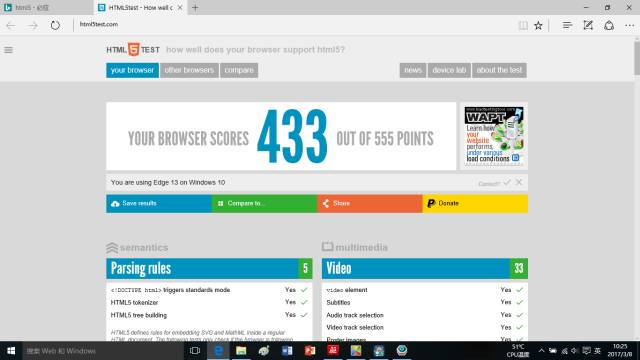640x360 pixels.
Task: Click the Save results button
Action: click(159, 203)
